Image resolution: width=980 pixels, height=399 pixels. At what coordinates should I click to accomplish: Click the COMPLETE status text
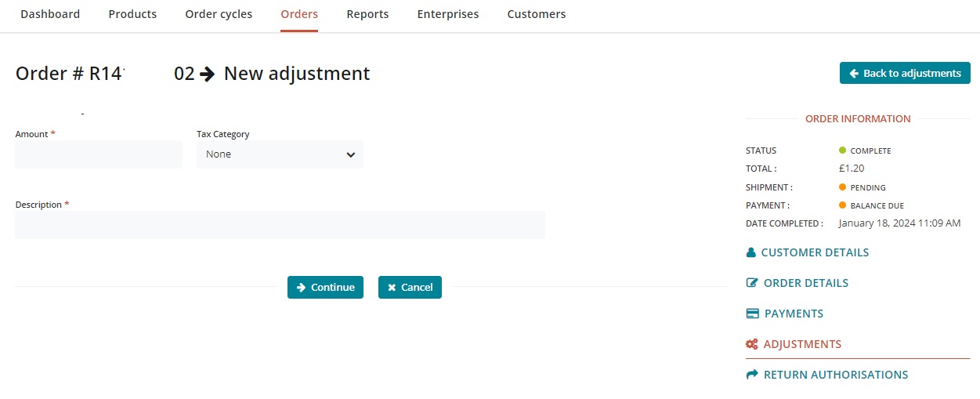click(x=871, y=151)
